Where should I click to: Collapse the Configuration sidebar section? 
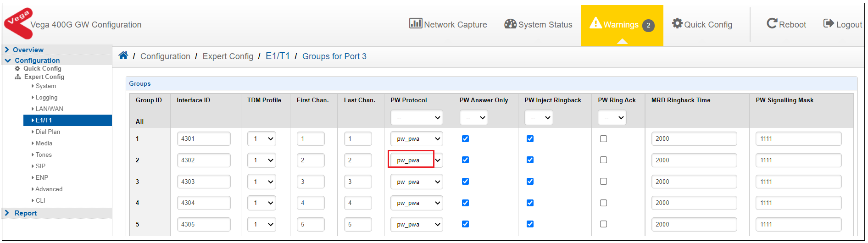(37, 60)
